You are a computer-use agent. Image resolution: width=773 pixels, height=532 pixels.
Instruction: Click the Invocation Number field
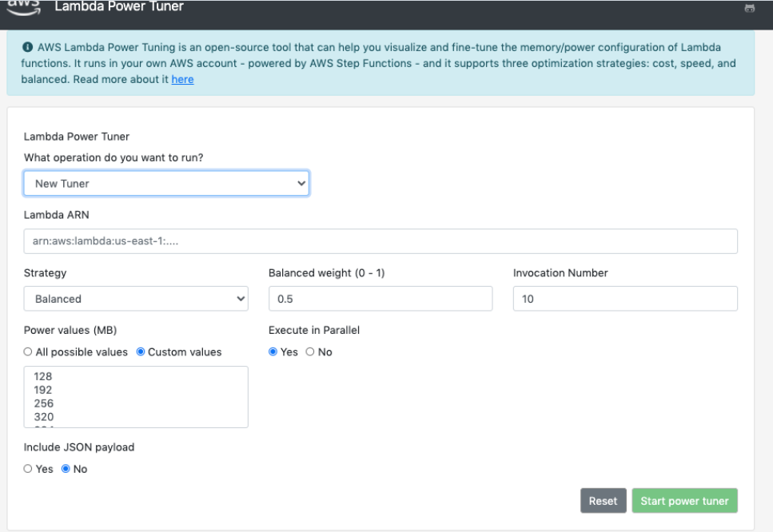click(625, 299)
